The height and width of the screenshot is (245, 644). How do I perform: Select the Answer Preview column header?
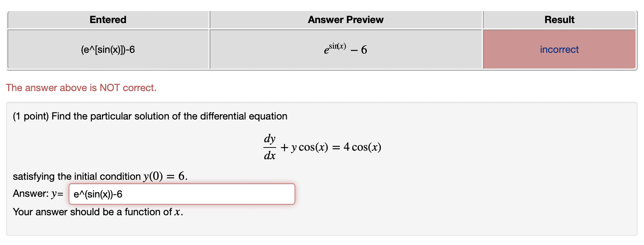[x=345, y=20]
